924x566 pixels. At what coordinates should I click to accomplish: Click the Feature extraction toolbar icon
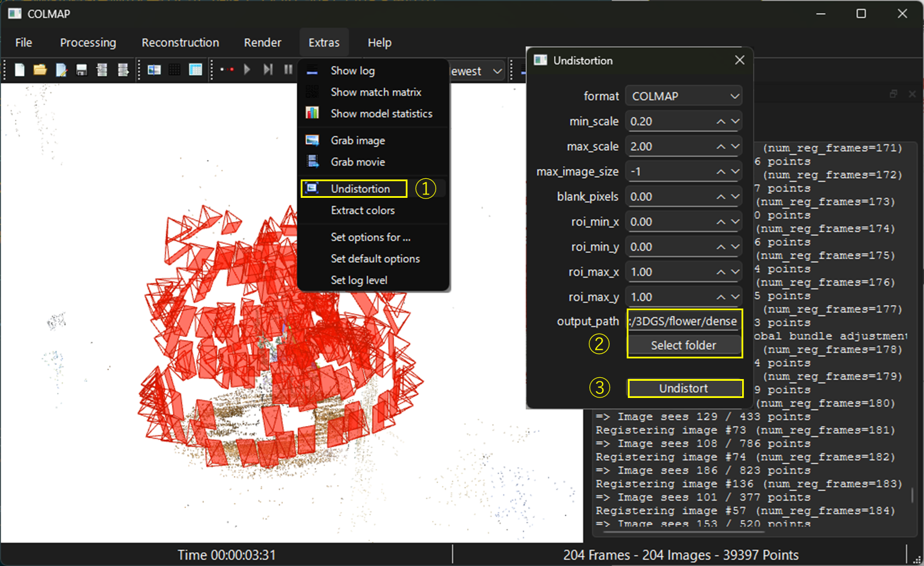coord(154,70)
